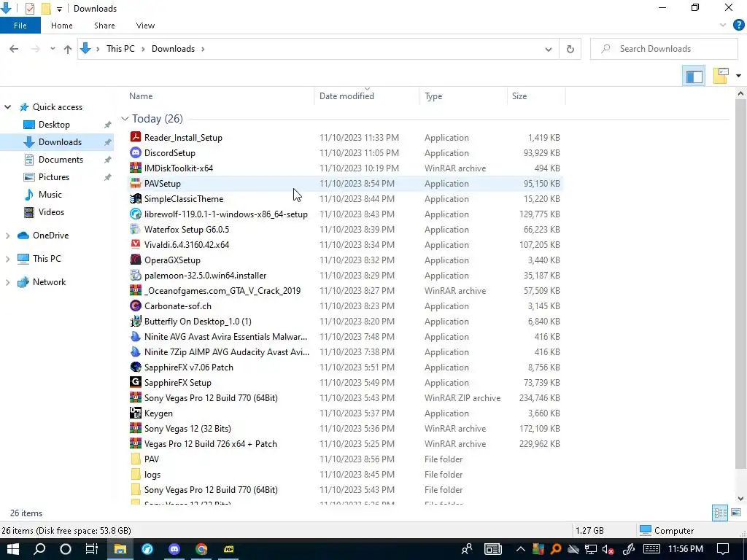This screenshot has height=560, width=747.
Task: Select the DiscordSetup application icon
Action: tap(136, 153)
